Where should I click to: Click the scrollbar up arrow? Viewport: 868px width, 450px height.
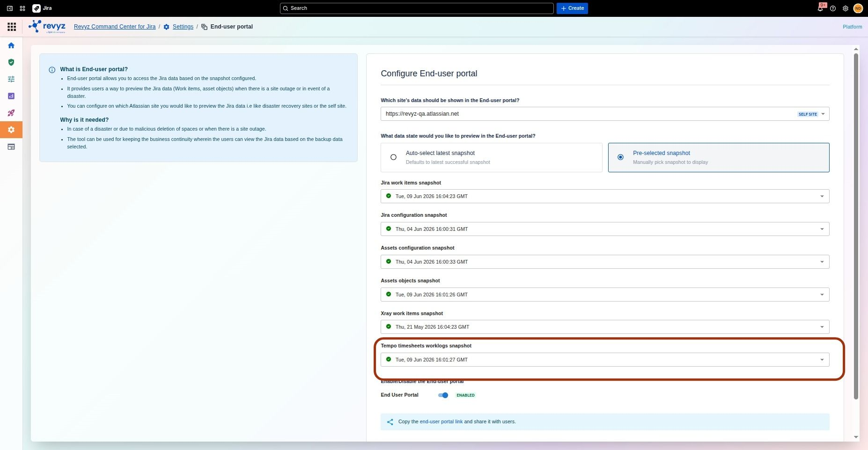856,49
